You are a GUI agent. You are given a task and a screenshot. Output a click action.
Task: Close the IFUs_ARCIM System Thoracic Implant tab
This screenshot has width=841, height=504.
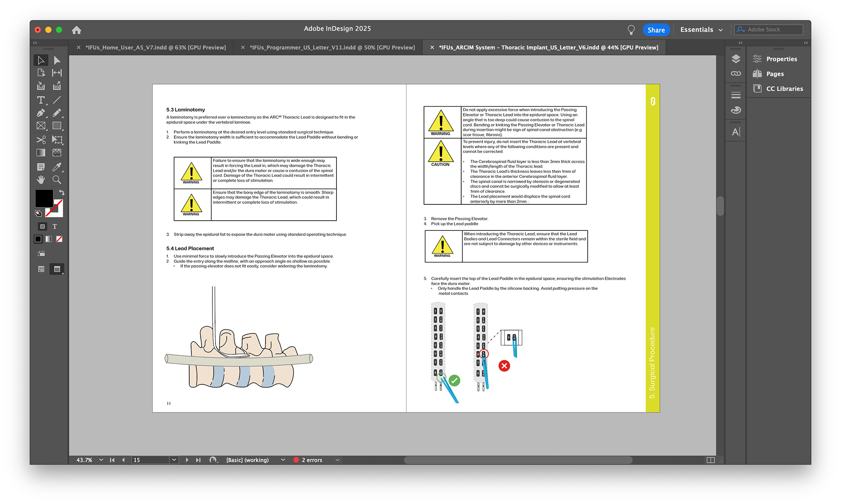[432, 47]
